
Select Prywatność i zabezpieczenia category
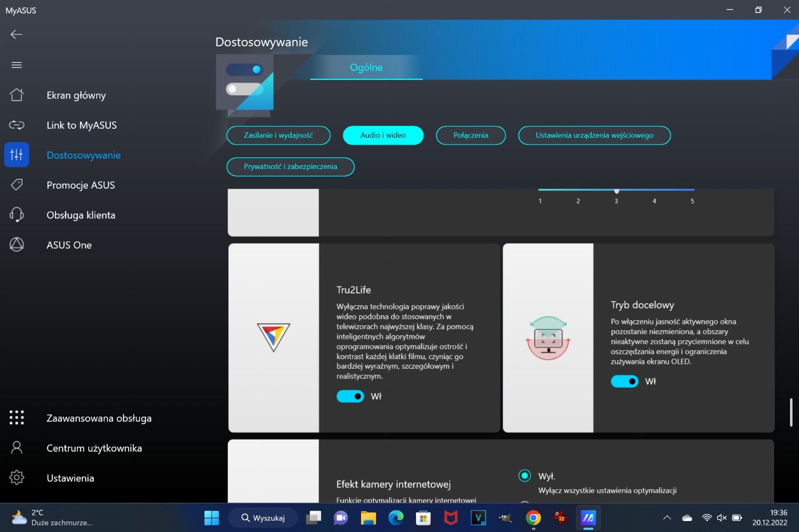click(x=290, y=167)
